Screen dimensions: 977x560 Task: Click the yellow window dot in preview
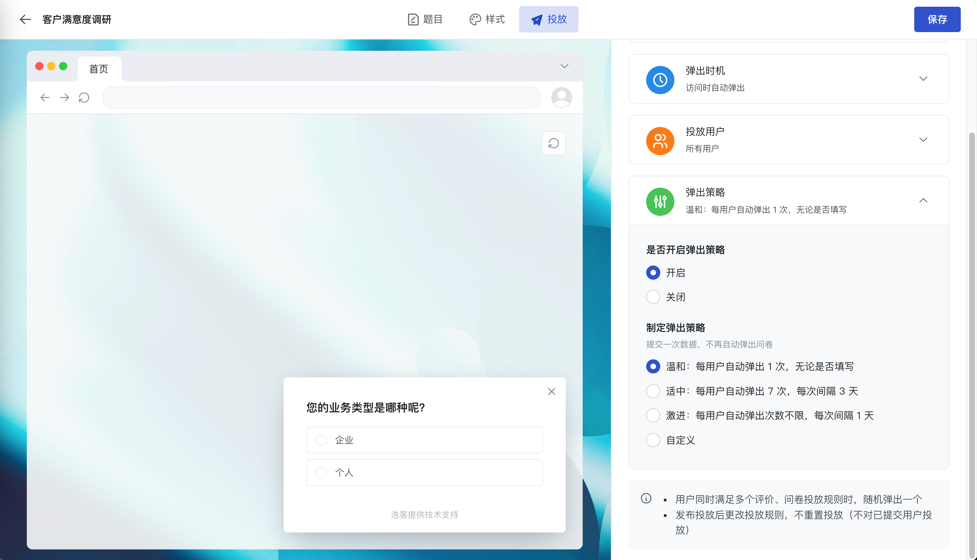pos(51,66)
